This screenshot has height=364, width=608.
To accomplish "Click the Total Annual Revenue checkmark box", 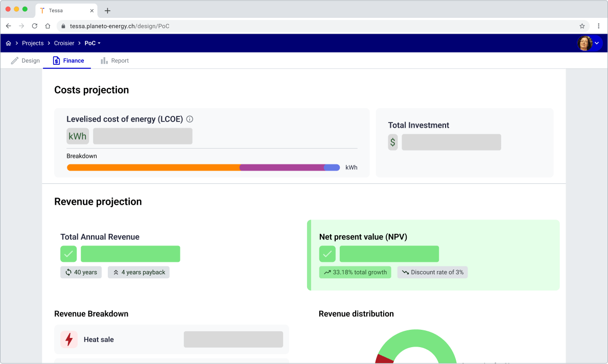I will point(68,254).
